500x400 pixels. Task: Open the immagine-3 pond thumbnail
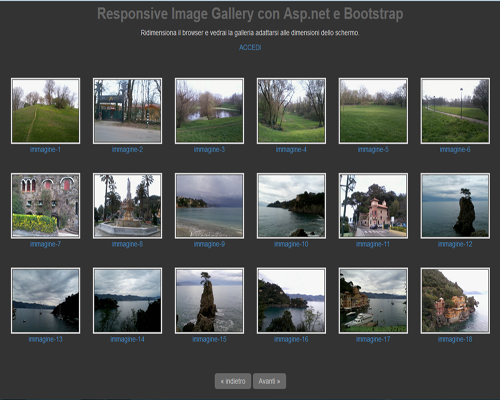(x=209, y=111)
